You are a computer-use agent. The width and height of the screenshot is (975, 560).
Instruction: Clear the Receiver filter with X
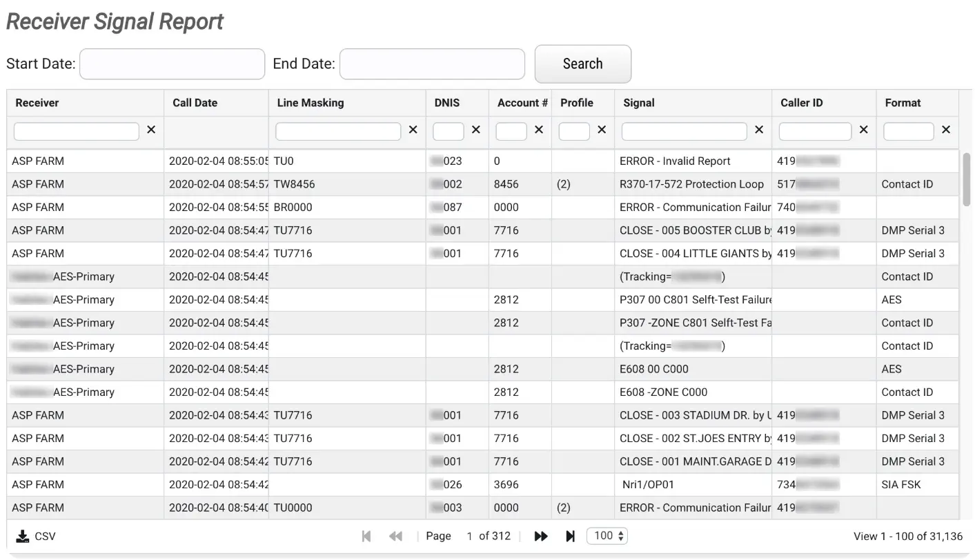(151, 130)
